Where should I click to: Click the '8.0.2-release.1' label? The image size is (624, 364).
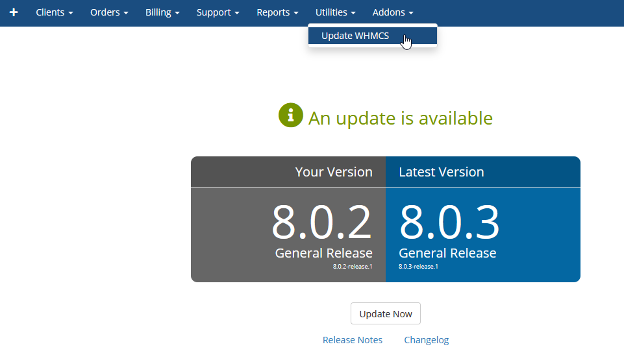click(x=353, y=267)
